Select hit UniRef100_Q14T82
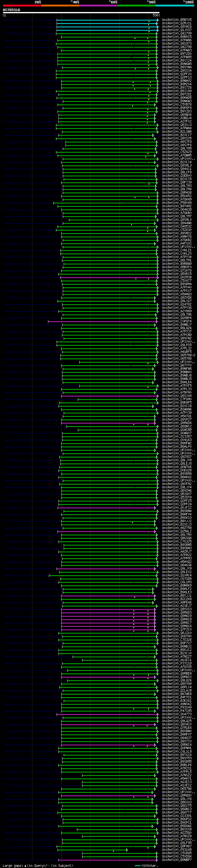The image size is (197, 868). pyautogui.click(x=177, y=304)
